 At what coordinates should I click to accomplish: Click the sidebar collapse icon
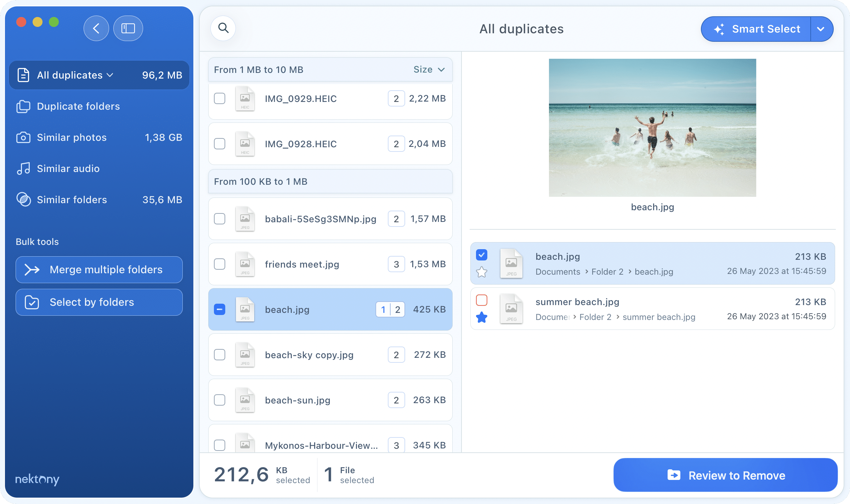click(x=128, y=28)
